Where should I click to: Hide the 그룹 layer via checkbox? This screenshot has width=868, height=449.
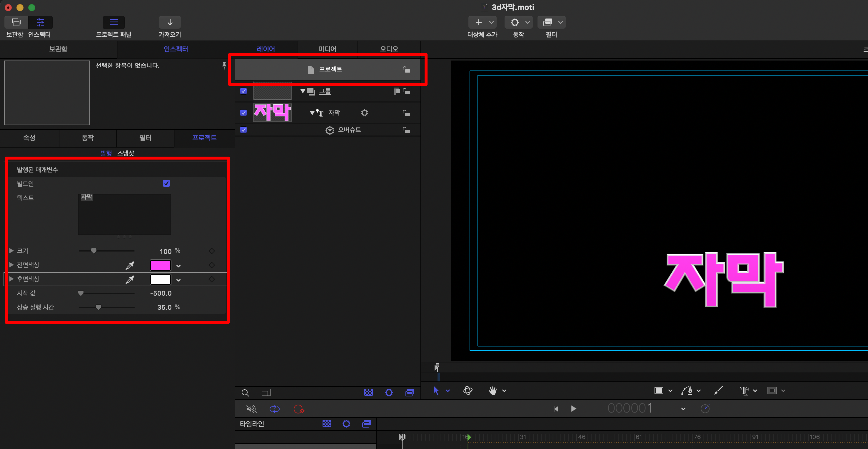click(243, 91)
